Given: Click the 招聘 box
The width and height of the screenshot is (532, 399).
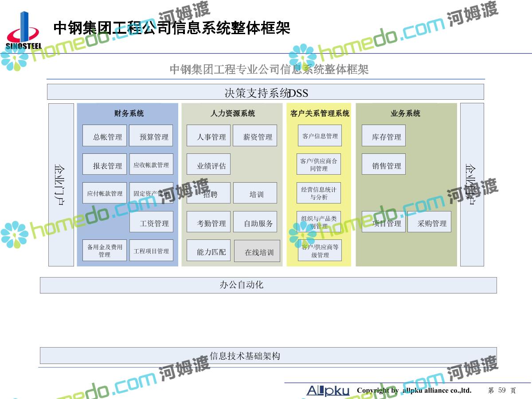Looking at the screenshot, I should tap(208, 193).
